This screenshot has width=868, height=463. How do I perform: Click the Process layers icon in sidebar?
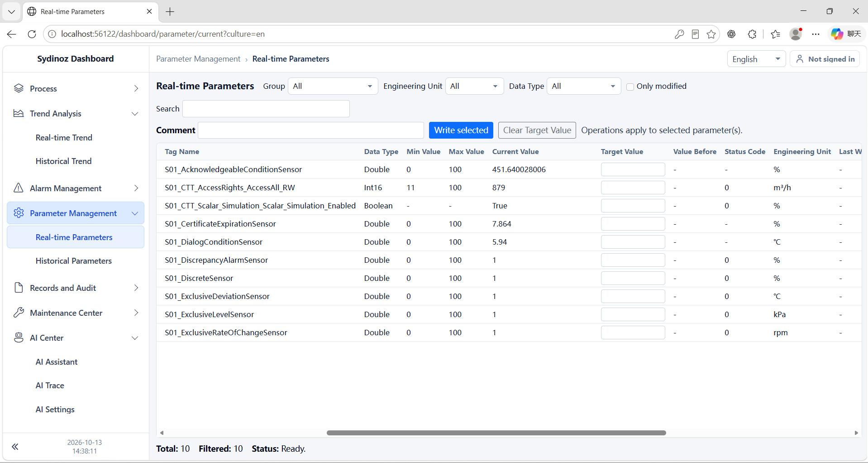point(19,88)
